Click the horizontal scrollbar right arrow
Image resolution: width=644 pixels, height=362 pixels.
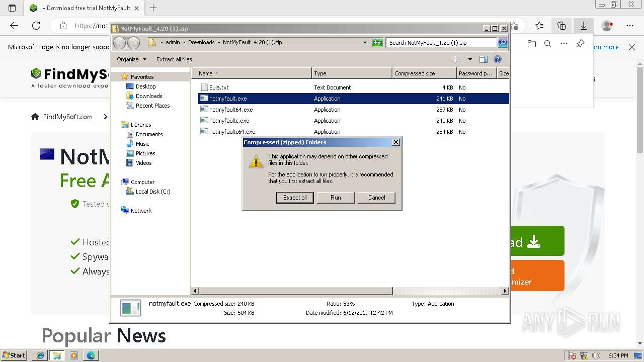(x=505, y=291)
